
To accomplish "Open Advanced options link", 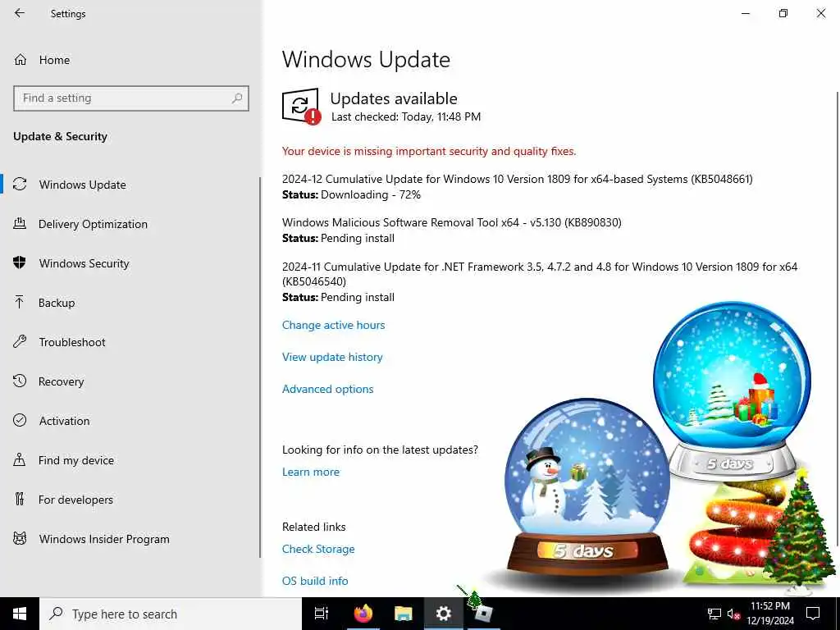I will [327, 389].
